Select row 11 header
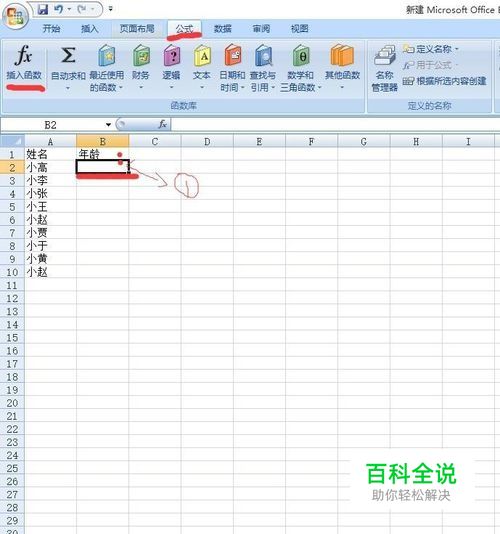Viewport: 500px width, 534px height. pyautogui.click(x=12, y=285)
